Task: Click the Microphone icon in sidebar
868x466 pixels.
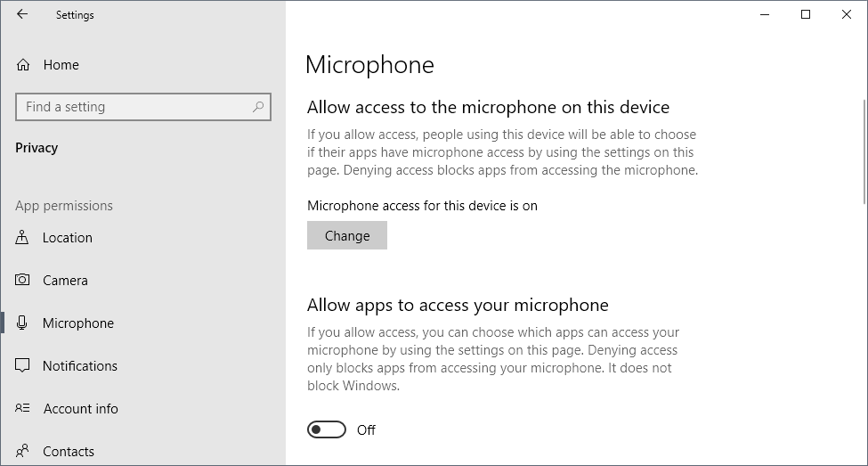Action: [x=23, y=323]
